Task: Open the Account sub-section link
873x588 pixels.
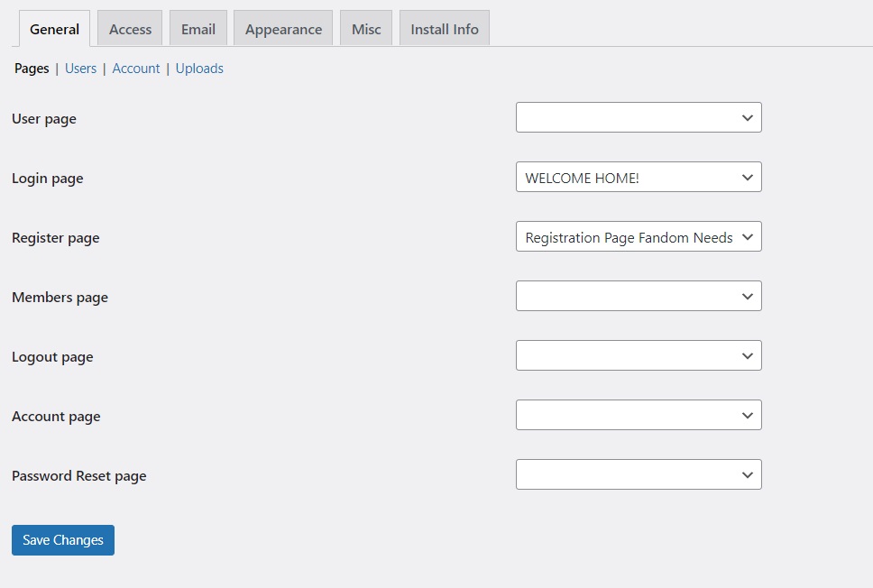Action: [136, 69]
